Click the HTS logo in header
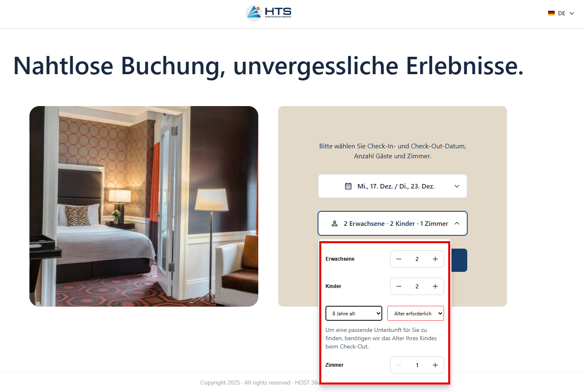Image resolution: width=585 pixels, height=392 pixels. (269, 13)
